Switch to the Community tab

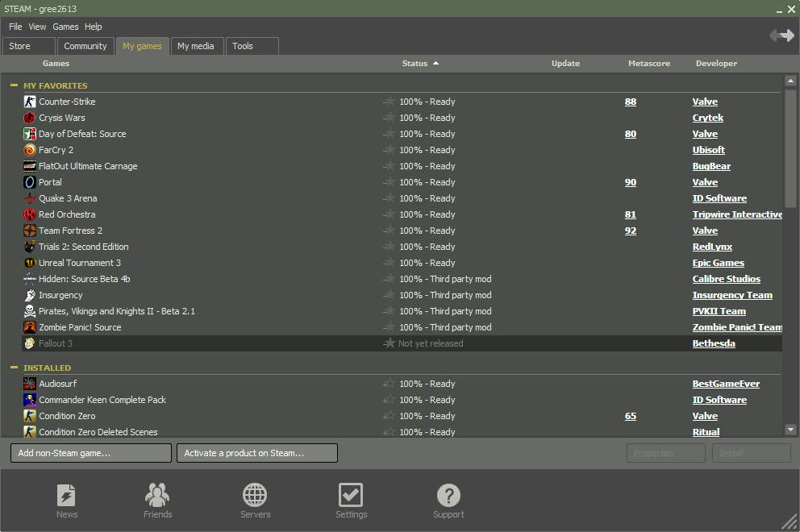point(85,46)
